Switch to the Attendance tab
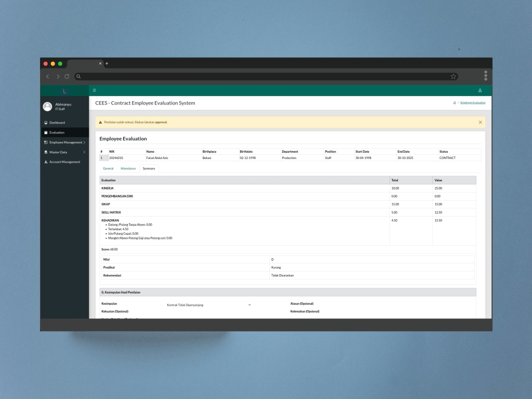 pos(128,169)
